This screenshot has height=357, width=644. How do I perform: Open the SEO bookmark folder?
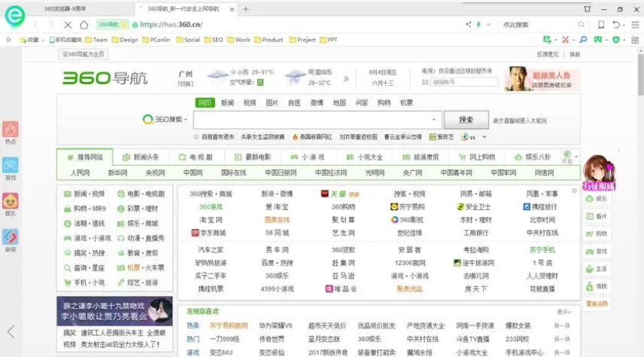click(214, 40)
